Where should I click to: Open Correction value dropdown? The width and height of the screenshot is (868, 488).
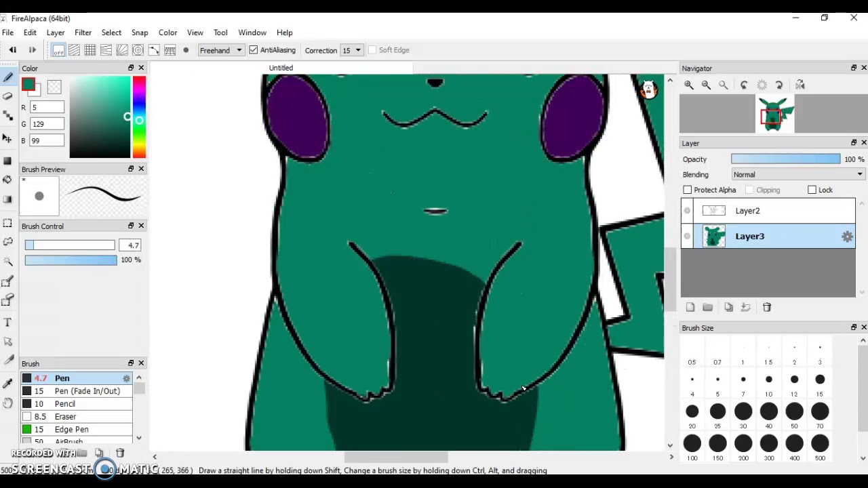(351, 50)
